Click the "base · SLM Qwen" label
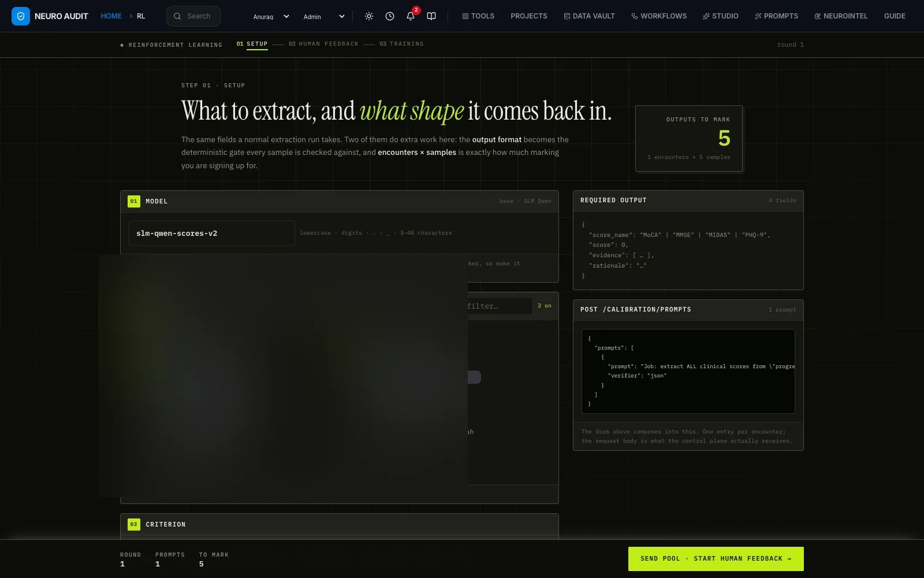The width and height of the screenshot is (924, 578). point(526,201)
